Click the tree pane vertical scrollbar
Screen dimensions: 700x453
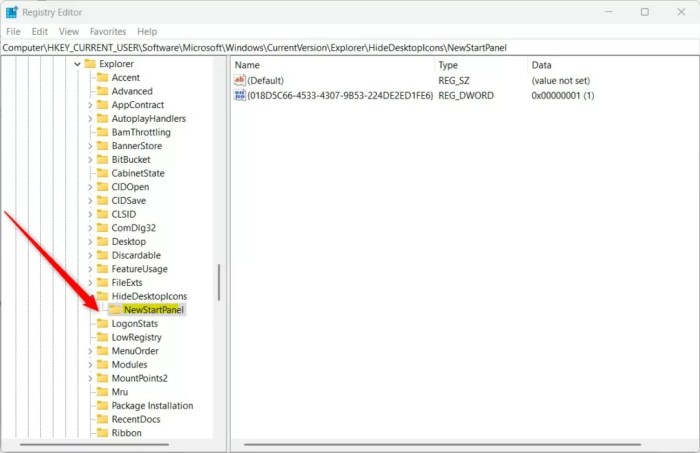(219, 282)
